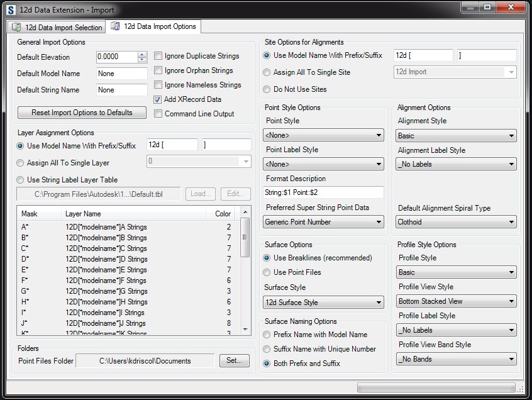This screenshot has height=400, width=532.
Task: Click the layer table scroll down arrow
Action: click(x=245, y=329)
